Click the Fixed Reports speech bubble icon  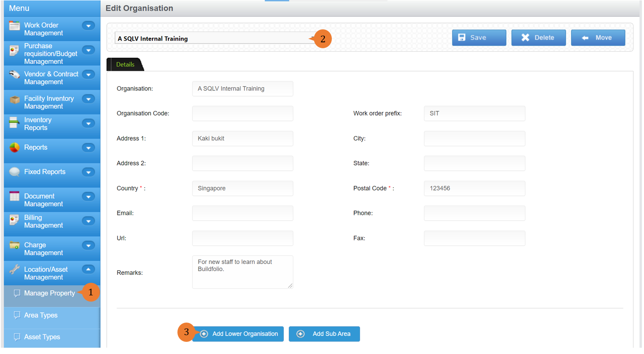point(14,172)
